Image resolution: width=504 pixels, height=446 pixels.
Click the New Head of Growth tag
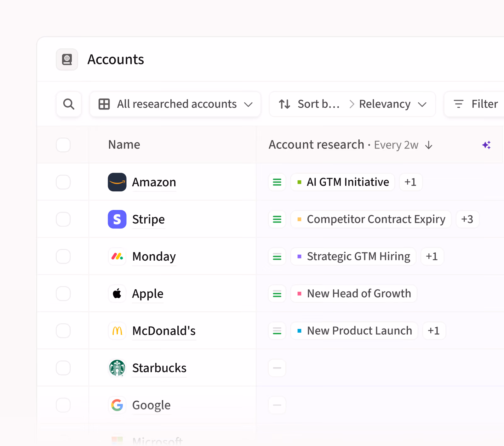pos(354,293)
